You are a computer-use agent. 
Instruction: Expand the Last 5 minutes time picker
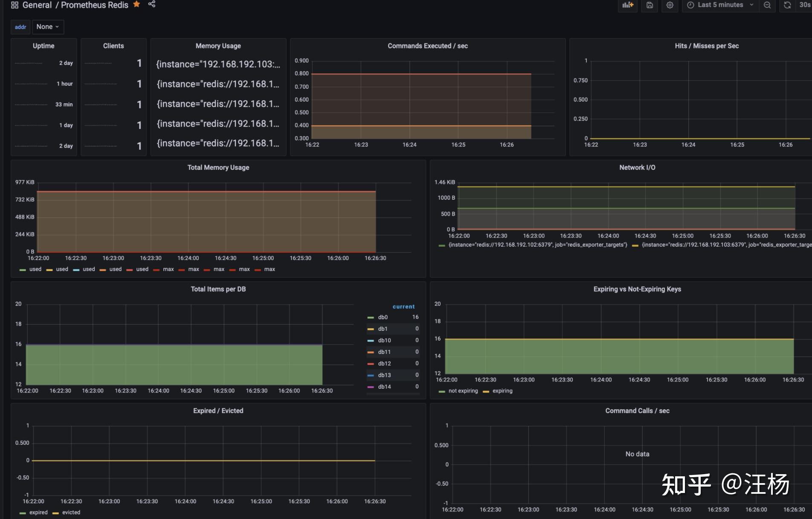click(x=720, y=5)
